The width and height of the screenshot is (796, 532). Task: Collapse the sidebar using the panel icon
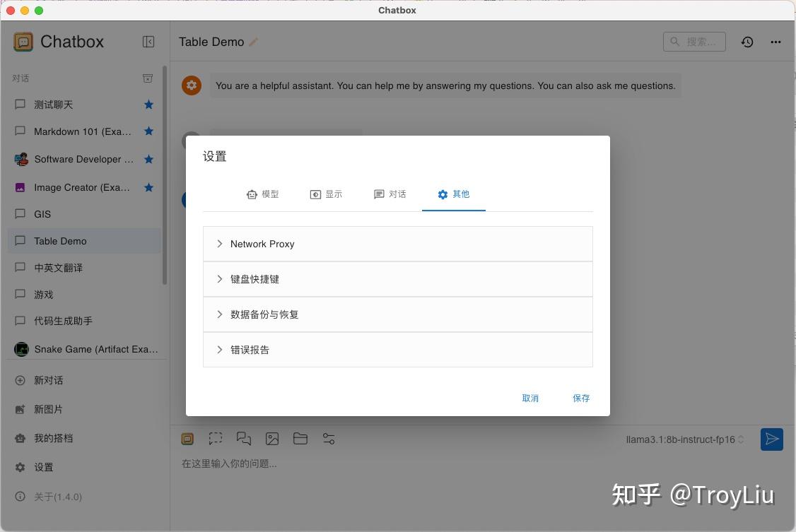[x=148, y=42]
